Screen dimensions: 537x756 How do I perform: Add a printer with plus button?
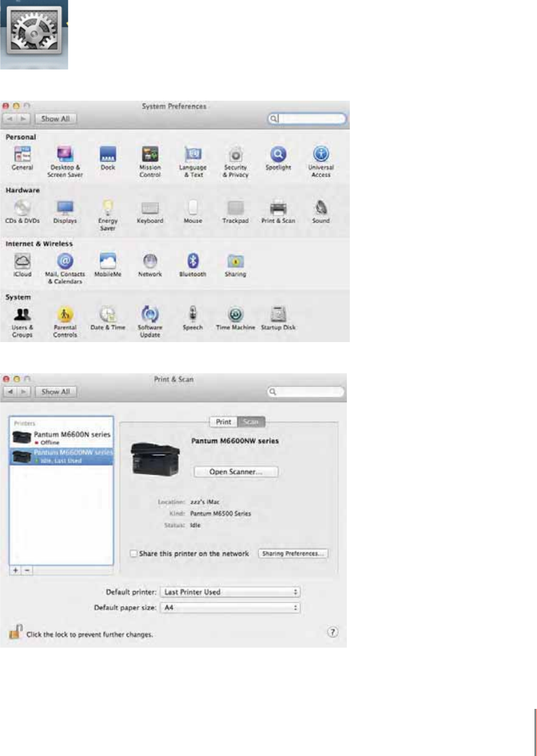pos(16,571)
